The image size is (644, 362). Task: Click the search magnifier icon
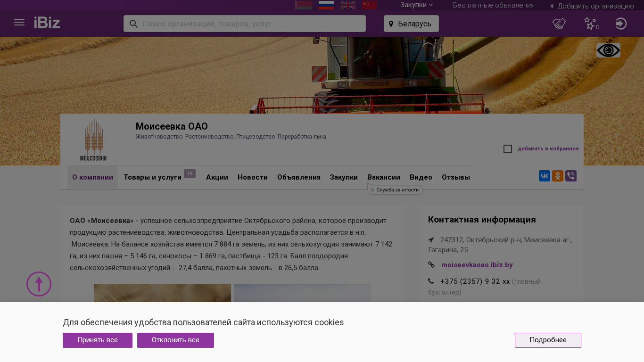pyautogui.click(x=133, y=24)
